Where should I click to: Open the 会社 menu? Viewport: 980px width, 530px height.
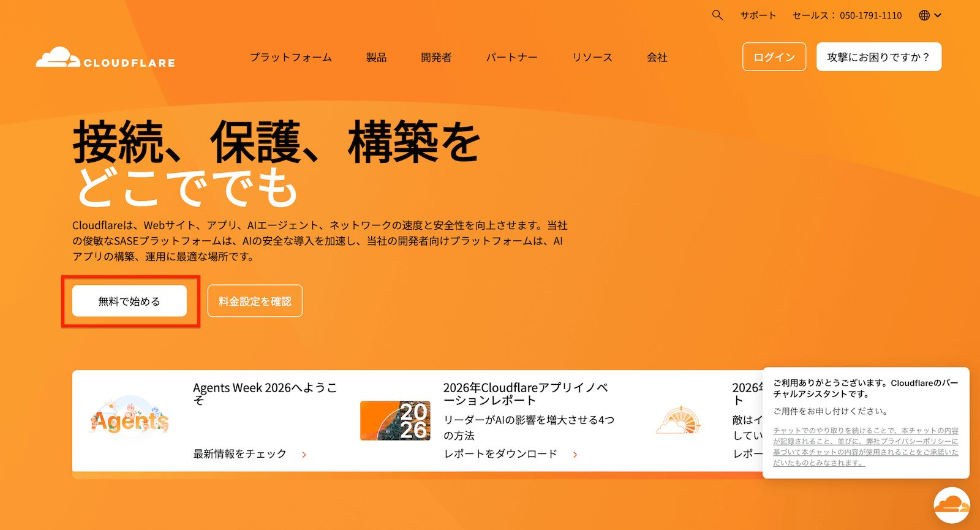(657, 57)
